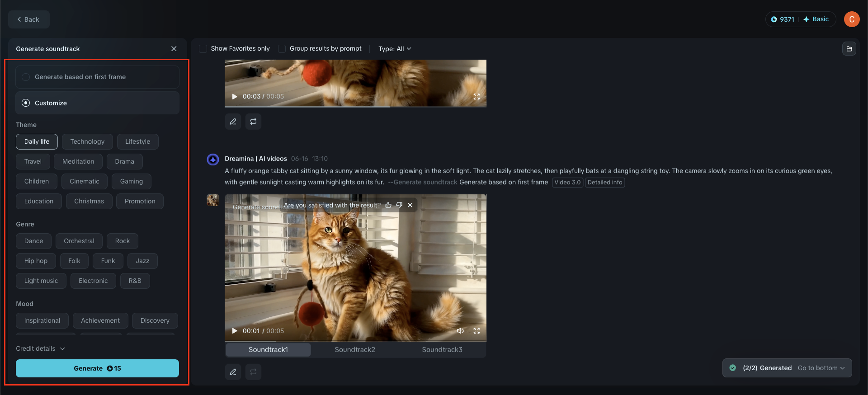The width and height of the screenshot is (868, 395).
Task: Select the Drama theme
Action: (124, 162)
